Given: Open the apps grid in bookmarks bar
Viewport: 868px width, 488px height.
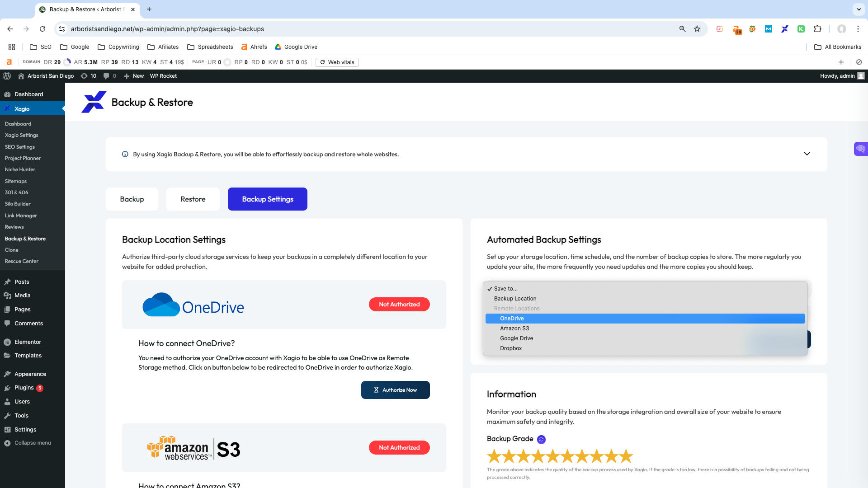Looking at the screenshot, I should (12, 47).
